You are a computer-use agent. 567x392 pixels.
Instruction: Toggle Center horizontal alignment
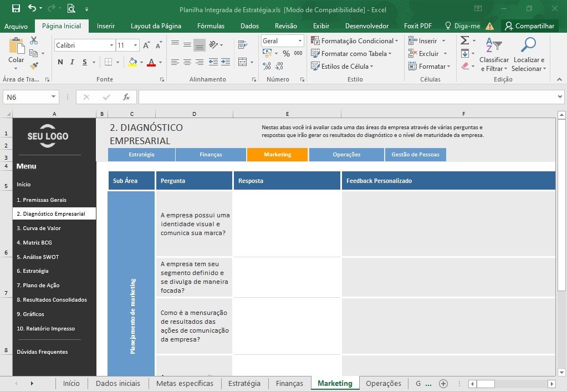pyautogui.click(x=187, y=62)
